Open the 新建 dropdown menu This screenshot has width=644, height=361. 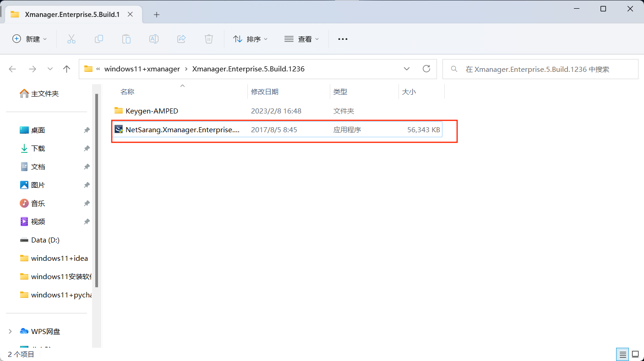(30, 39)
